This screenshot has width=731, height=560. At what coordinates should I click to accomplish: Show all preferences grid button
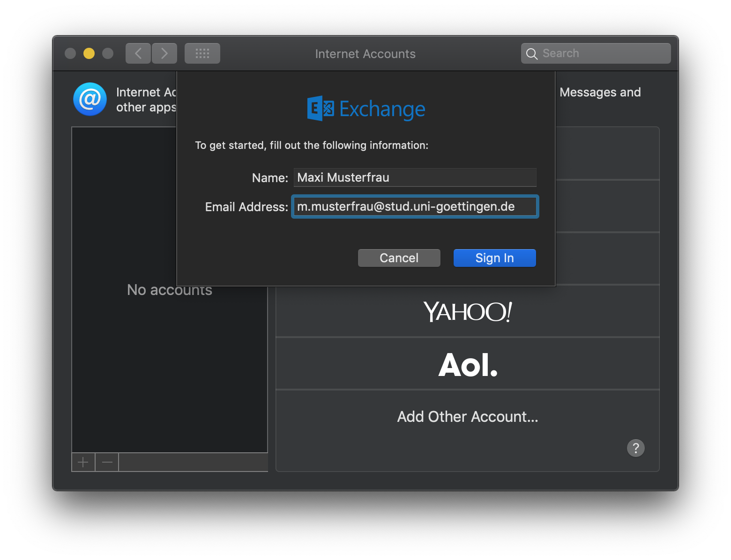[x=202, y=53]
